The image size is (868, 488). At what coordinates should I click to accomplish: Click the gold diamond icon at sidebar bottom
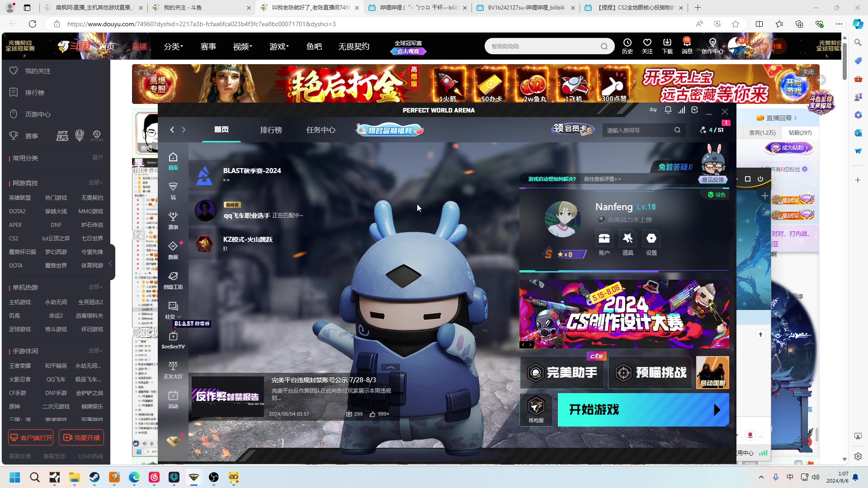(x=173, y=441)
